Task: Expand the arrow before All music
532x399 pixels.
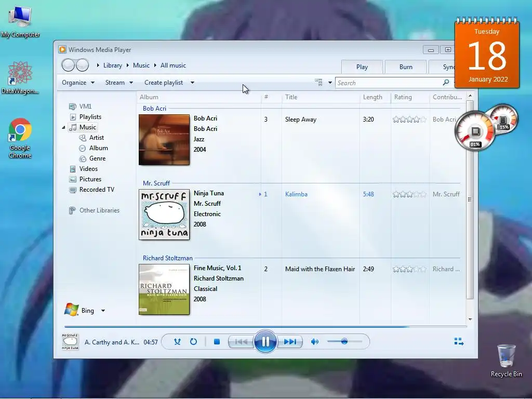Action: [x=155, y=65]
